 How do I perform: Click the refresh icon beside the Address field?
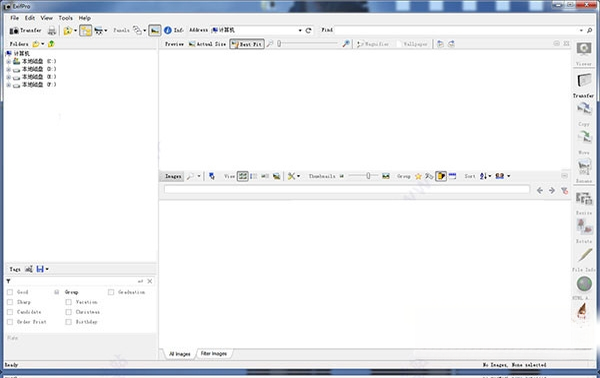coord(308,30)
